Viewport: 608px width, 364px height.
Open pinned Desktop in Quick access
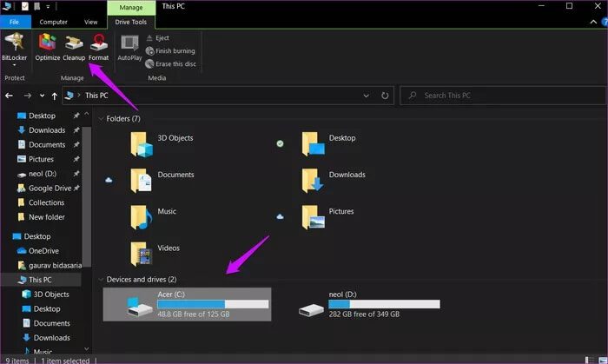pos(42,116)
